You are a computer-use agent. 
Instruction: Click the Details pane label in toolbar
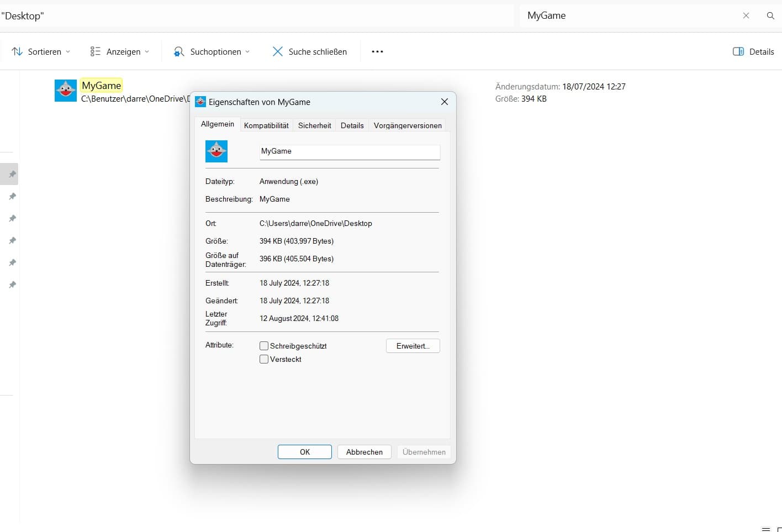pos(762,51)
